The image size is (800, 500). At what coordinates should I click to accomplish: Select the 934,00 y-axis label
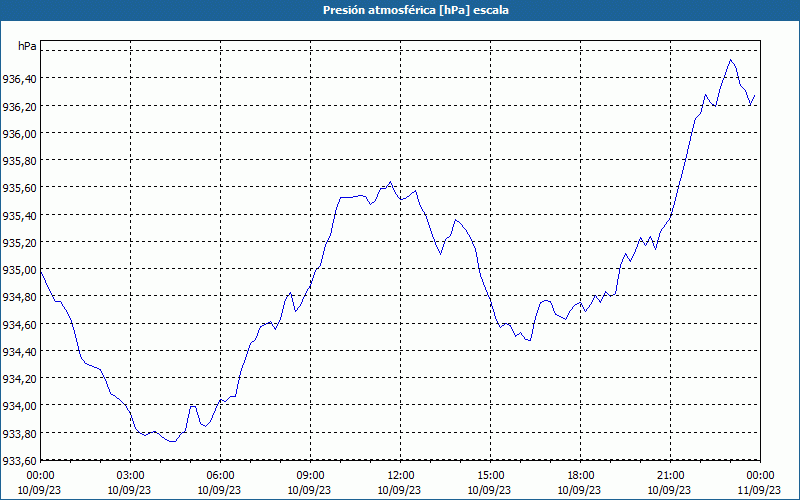19,406
